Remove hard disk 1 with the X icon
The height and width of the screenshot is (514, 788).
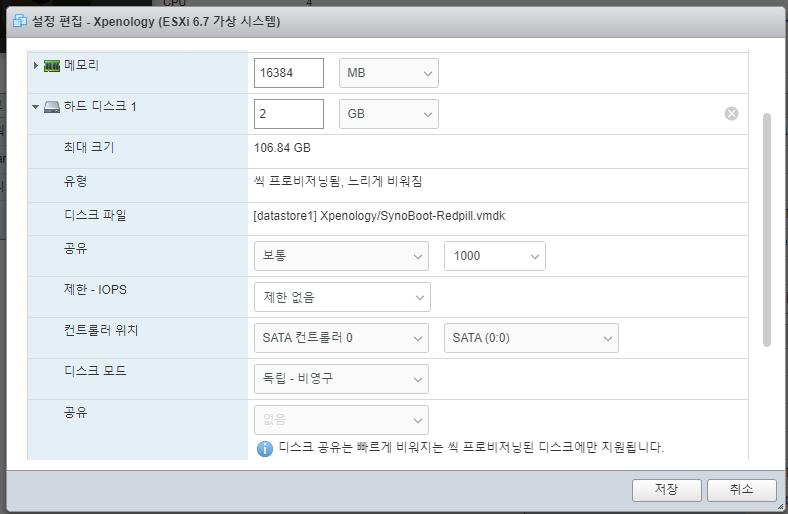731,114
